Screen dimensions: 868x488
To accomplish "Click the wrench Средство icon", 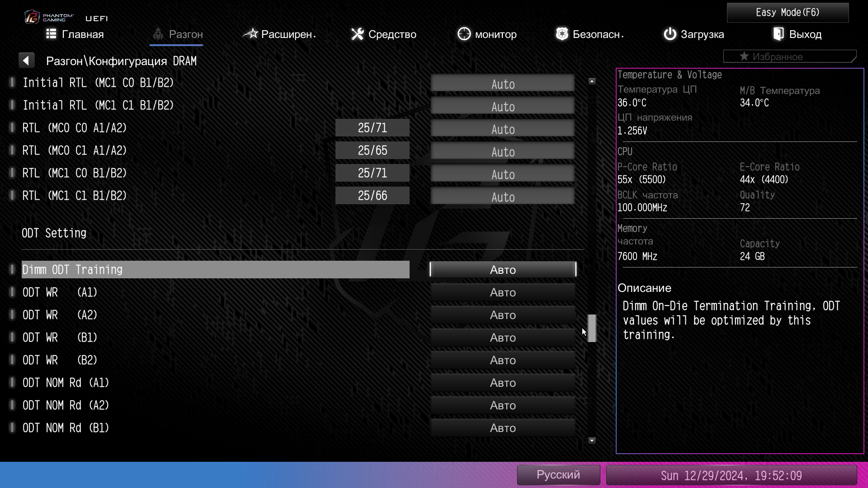I will 357,34.
